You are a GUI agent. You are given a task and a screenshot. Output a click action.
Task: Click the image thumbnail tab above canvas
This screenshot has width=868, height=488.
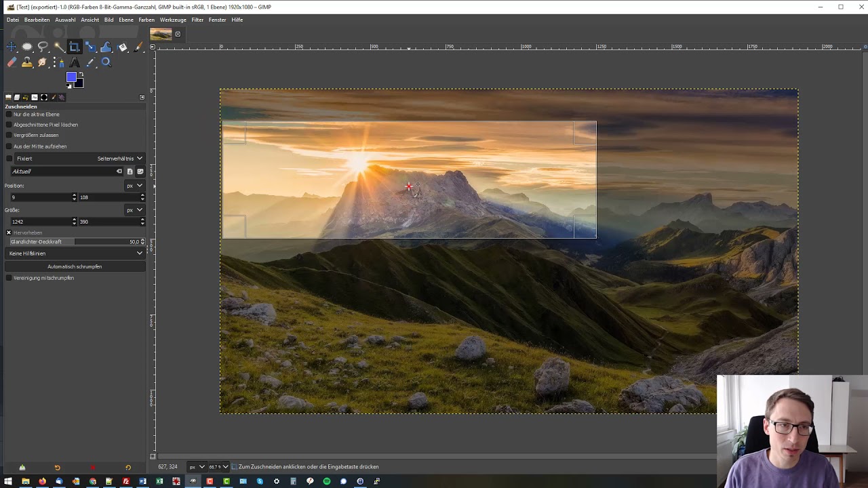point(161,34)
